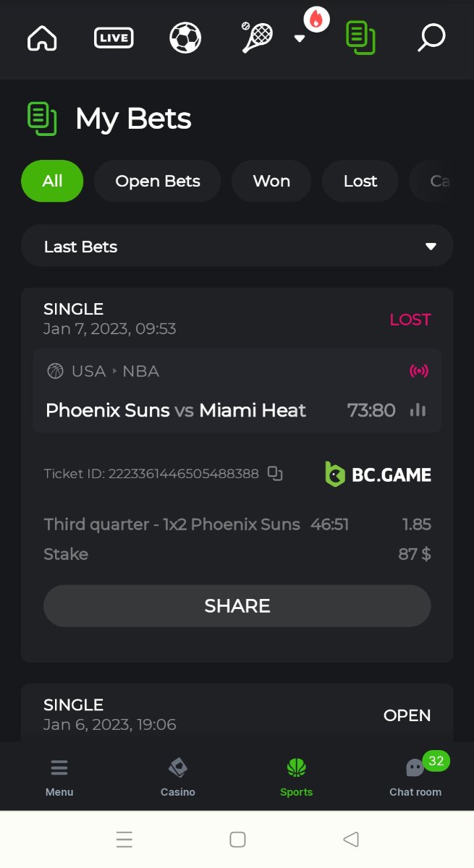Tap the live broadcast indicator icon
The height and width of the screenshot is (868, 474).
(x=418, y=371)
